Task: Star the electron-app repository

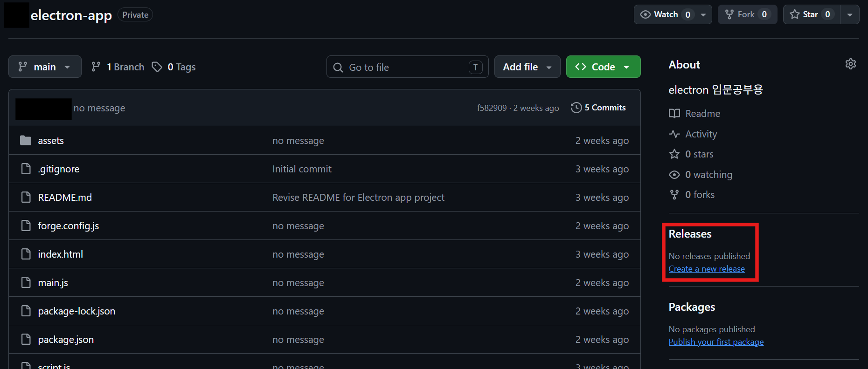Action: coord(812,14)
